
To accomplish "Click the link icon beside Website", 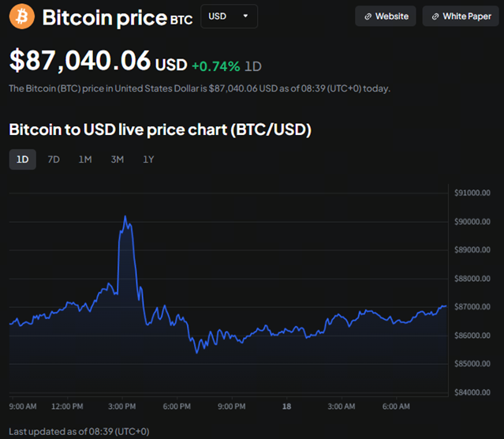I will click(368, 17).
